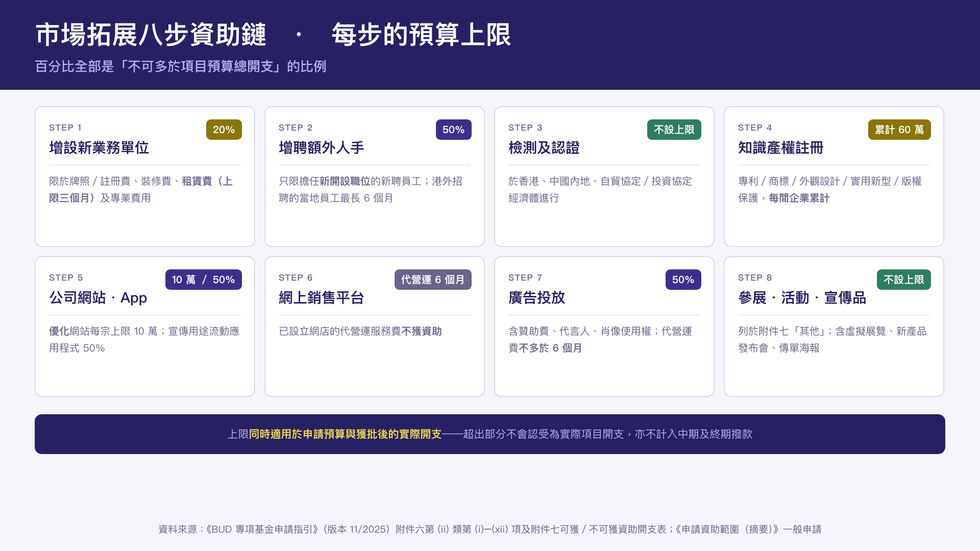Click the STEP 1 label
This screenshot has height=551, width=980.
coord(65,128)
